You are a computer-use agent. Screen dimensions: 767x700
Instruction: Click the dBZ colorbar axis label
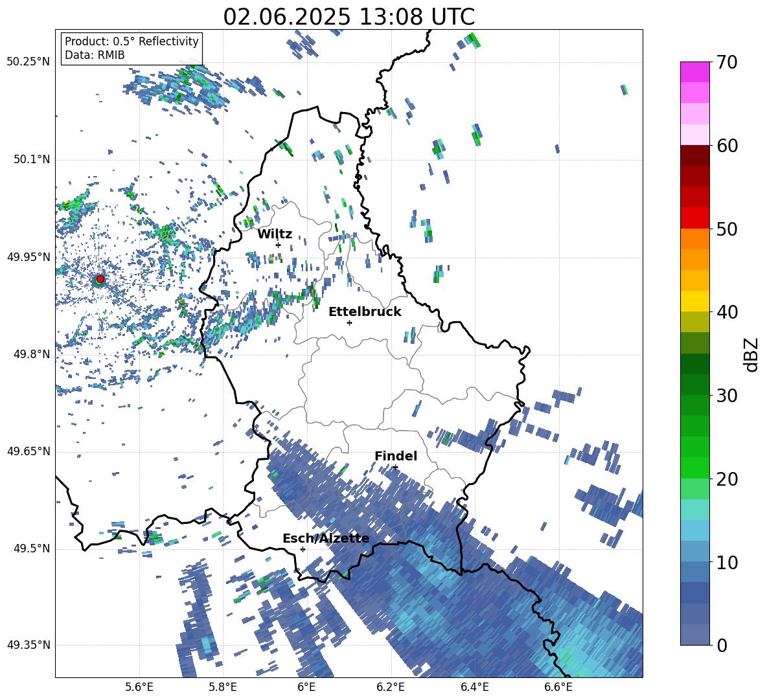(x=752, y=354)
